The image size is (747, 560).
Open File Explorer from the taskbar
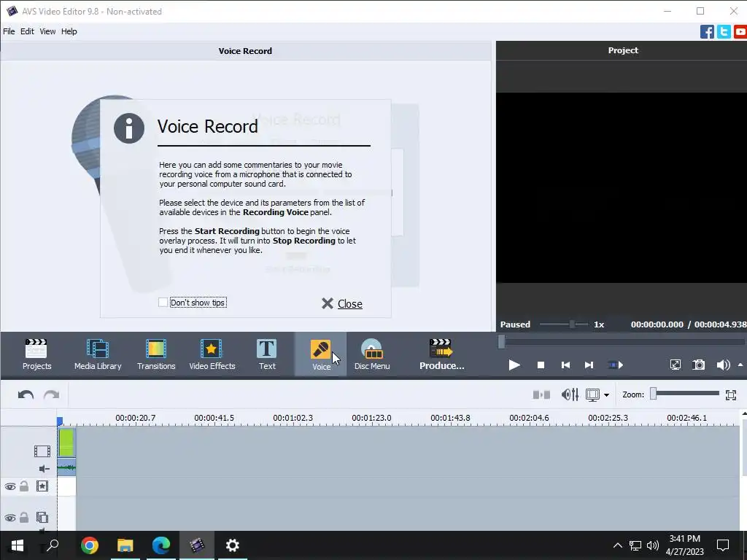(125, 545)
